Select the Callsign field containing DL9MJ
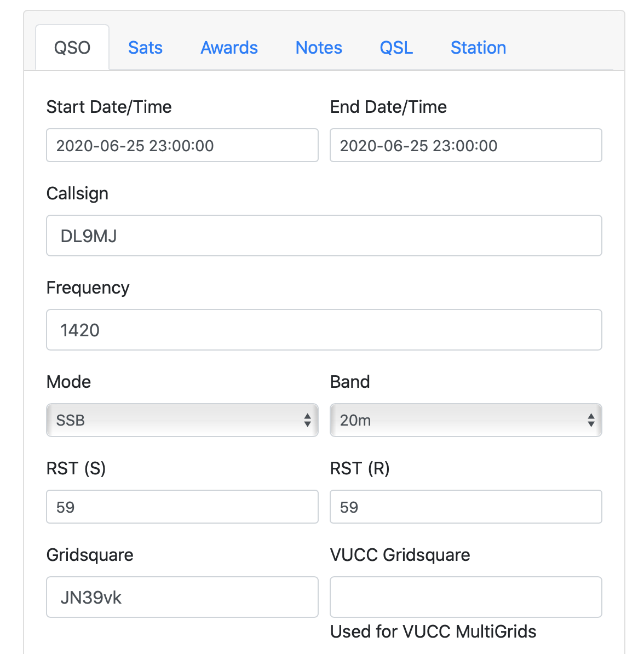The width and height of the screenshot is (644, 654). click(324, 236)
